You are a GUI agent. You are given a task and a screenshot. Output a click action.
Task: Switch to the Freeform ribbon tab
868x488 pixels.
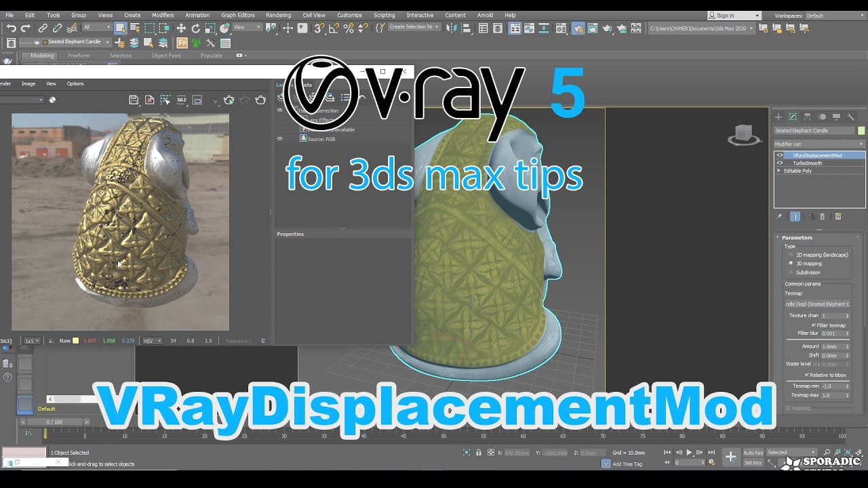click(79, 56)
